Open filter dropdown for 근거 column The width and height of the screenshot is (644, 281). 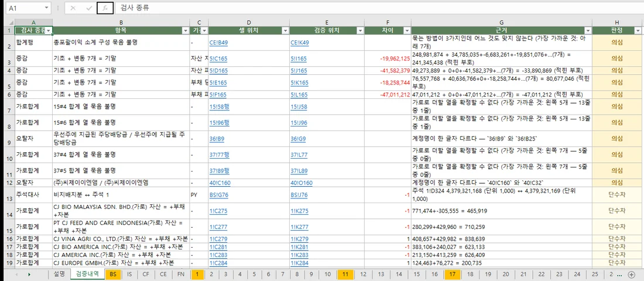588,30
